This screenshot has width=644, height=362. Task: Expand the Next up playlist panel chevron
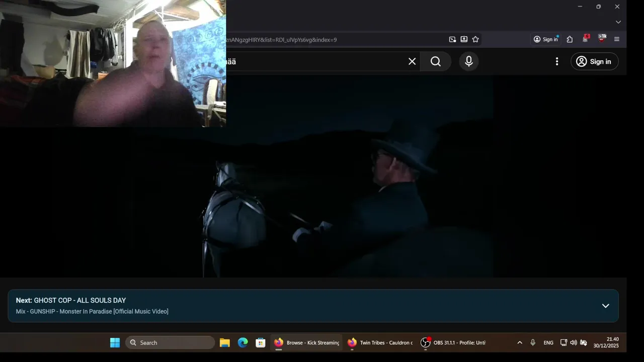tap(606, 306)
